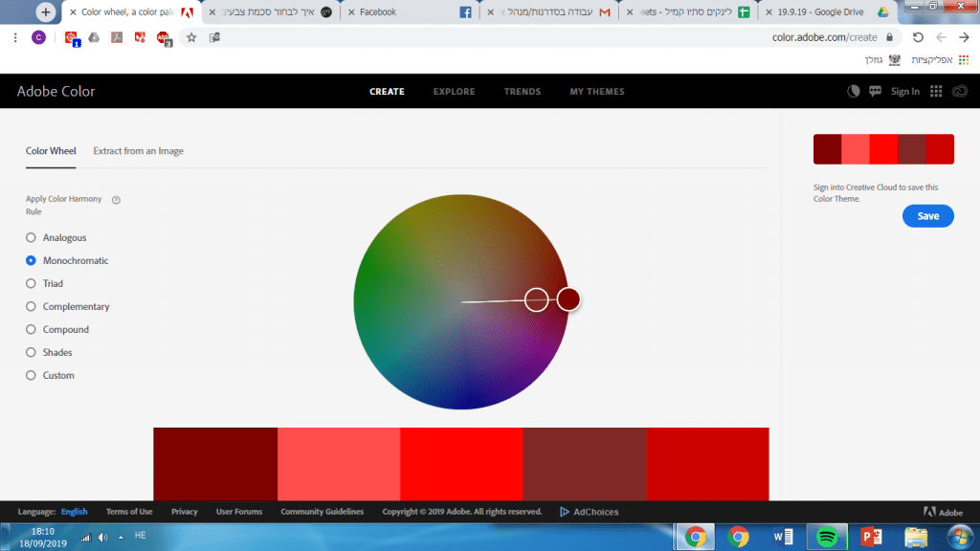Open the User Forums link
980x551 pixels.
[x=238, y=512]
